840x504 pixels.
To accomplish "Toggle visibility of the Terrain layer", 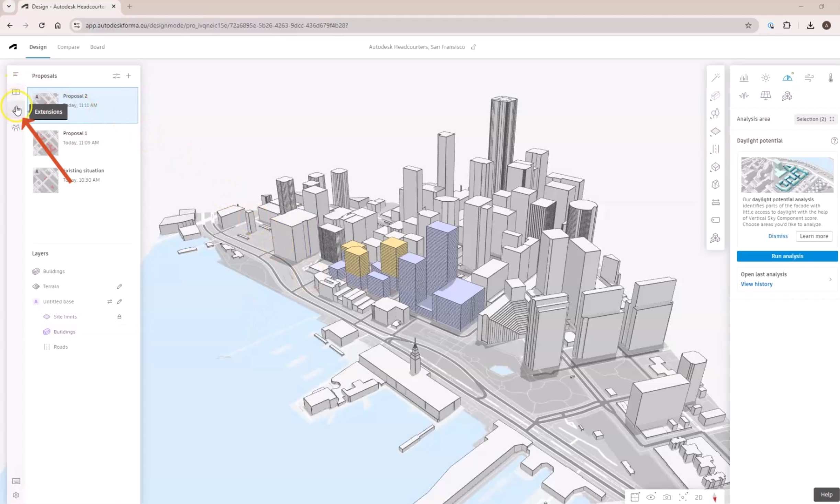I will click(x=35, y=286).
